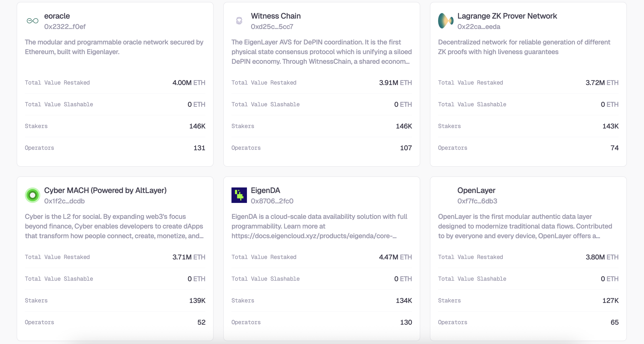Click EigenDA's operators count 130
Screen dimensions: 644x344
pos(406,322)
